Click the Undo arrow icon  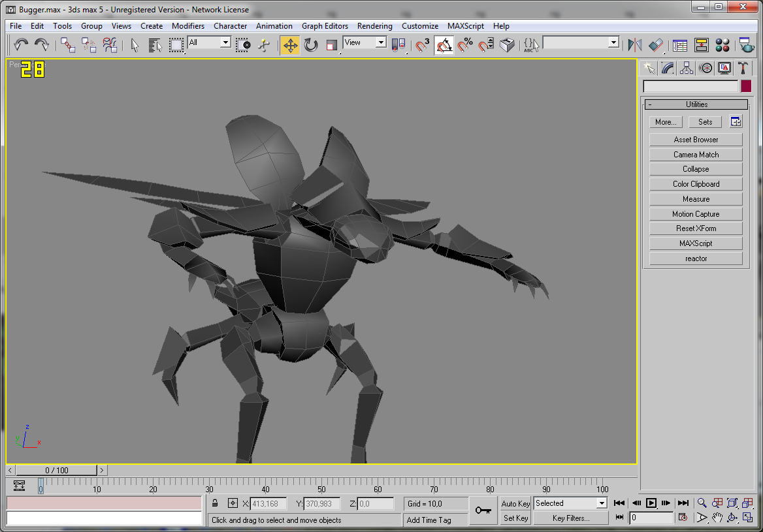[21, 45]
